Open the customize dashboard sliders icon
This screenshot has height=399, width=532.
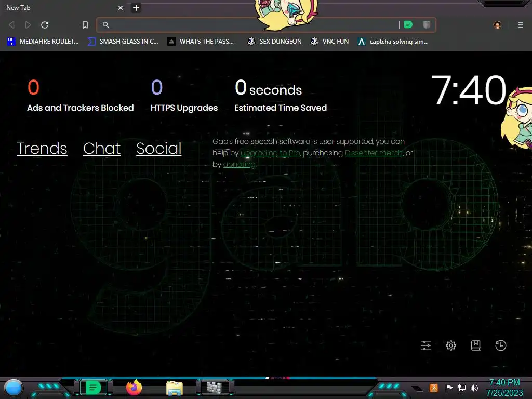click(x=426, y=345)
